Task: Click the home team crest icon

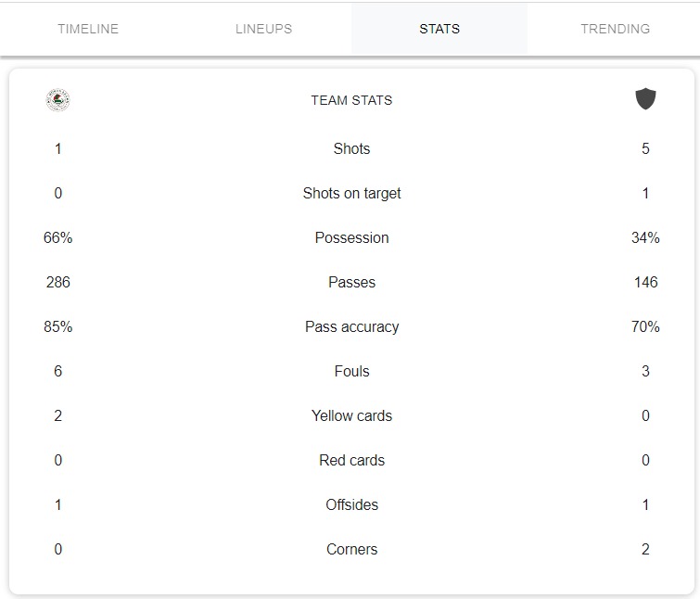Action: (x=57, y=100)
